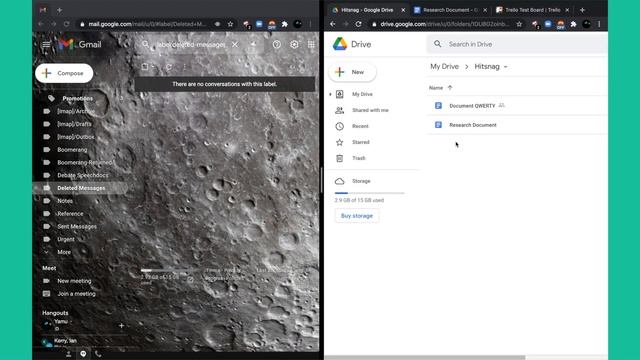Open Gmail settings gear icon
Viewport: 640px width, 360px height.
point(294,44)
